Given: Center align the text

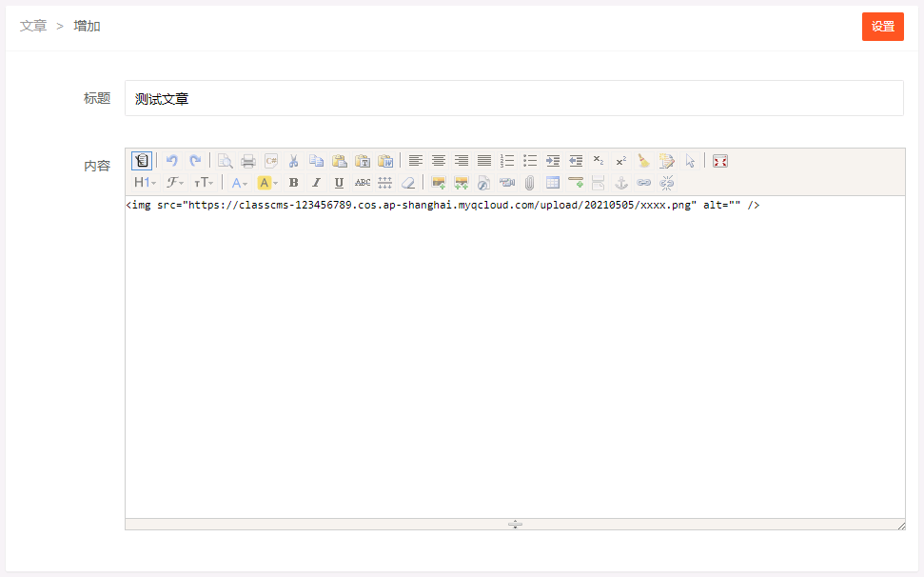Looking at the screenshot, I should pos(439,161).
